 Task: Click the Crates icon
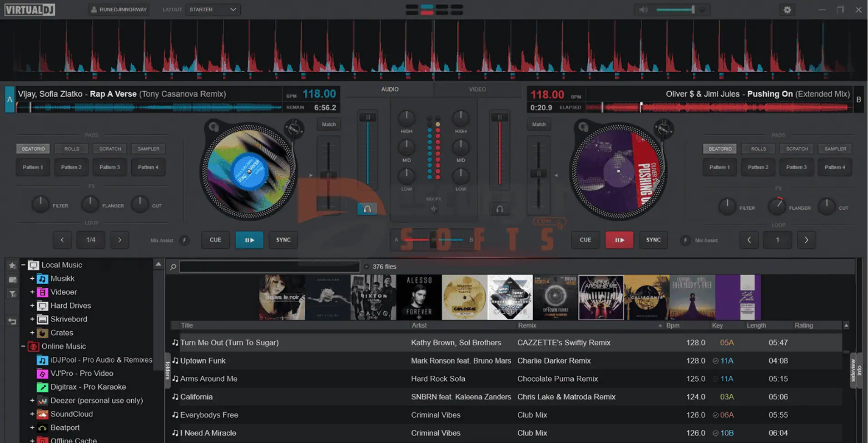click(x=42, y=333)
